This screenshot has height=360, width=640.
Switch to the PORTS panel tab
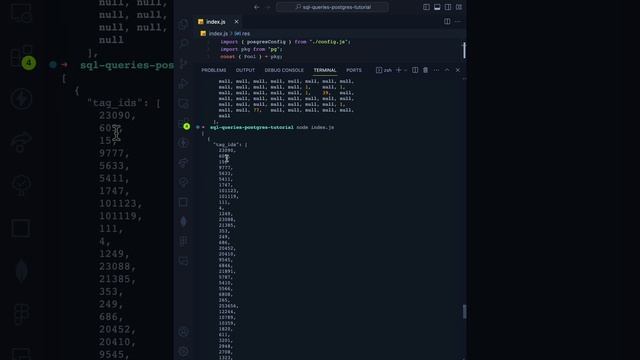pos(354,70)
